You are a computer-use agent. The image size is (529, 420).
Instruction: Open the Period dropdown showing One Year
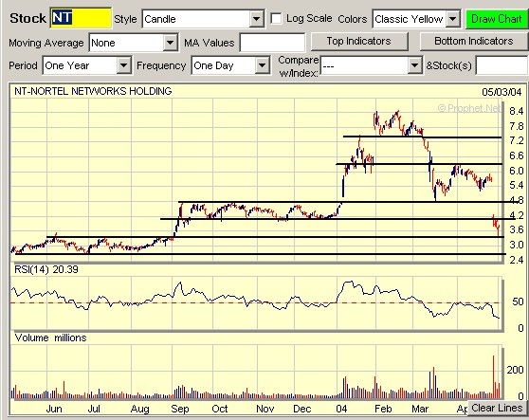pos(87,65)
